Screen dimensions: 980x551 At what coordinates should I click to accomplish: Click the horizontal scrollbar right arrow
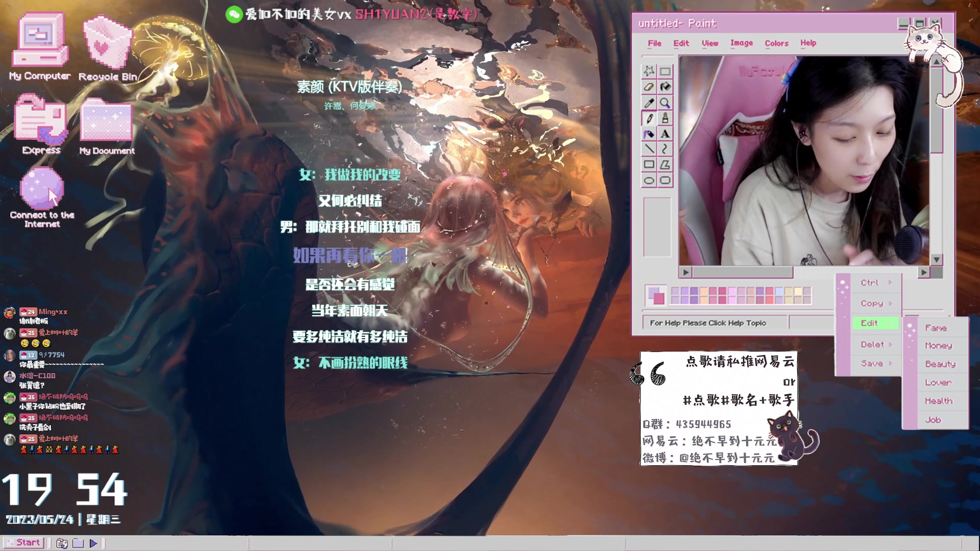pos(923,272)
